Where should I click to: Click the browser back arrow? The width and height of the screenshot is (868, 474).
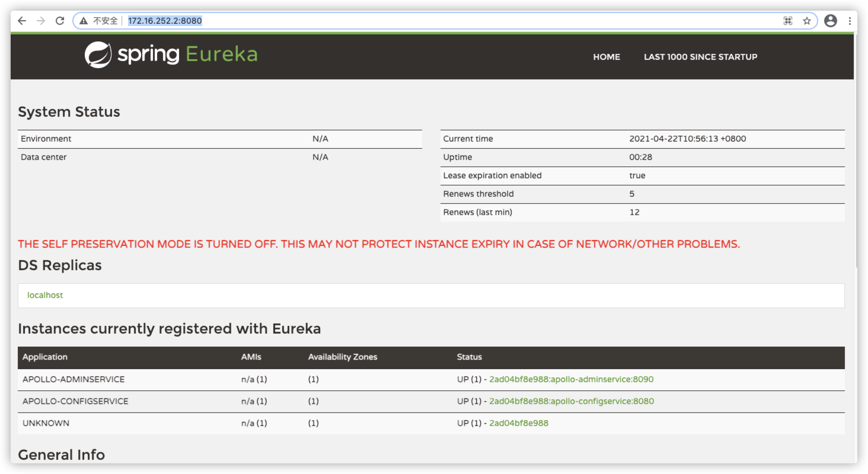pos(22,21)
